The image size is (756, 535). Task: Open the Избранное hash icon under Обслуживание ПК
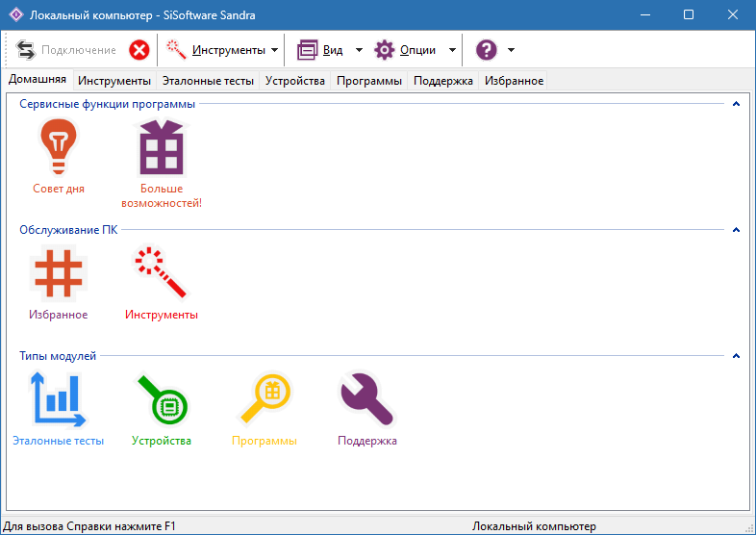[59, 273]
